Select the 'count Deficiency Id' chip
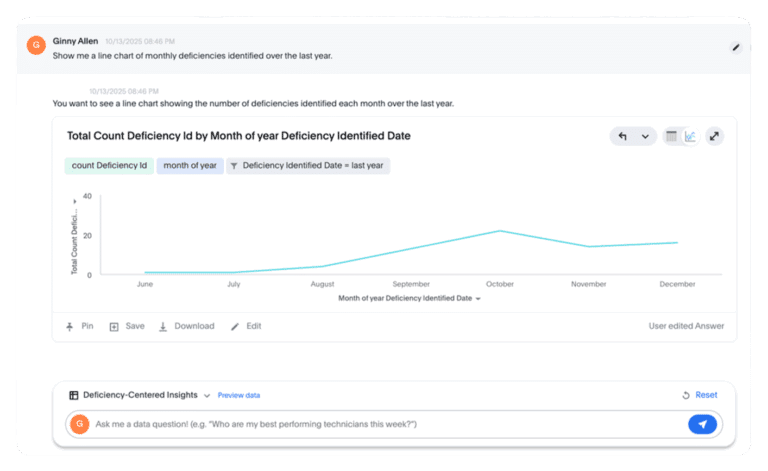Screen dimensions: 768x471 point(109,166)
